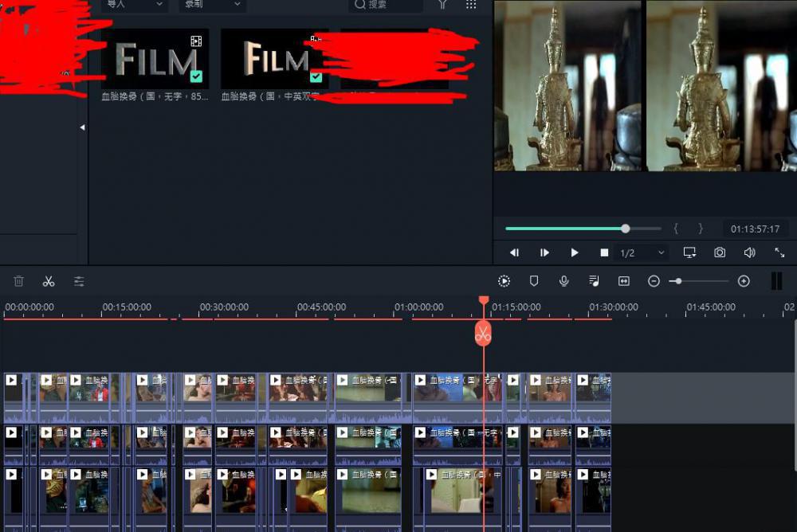797x532 pixels.
Task: Click the render preview circular icon
Action: click(x=504, y=281)
